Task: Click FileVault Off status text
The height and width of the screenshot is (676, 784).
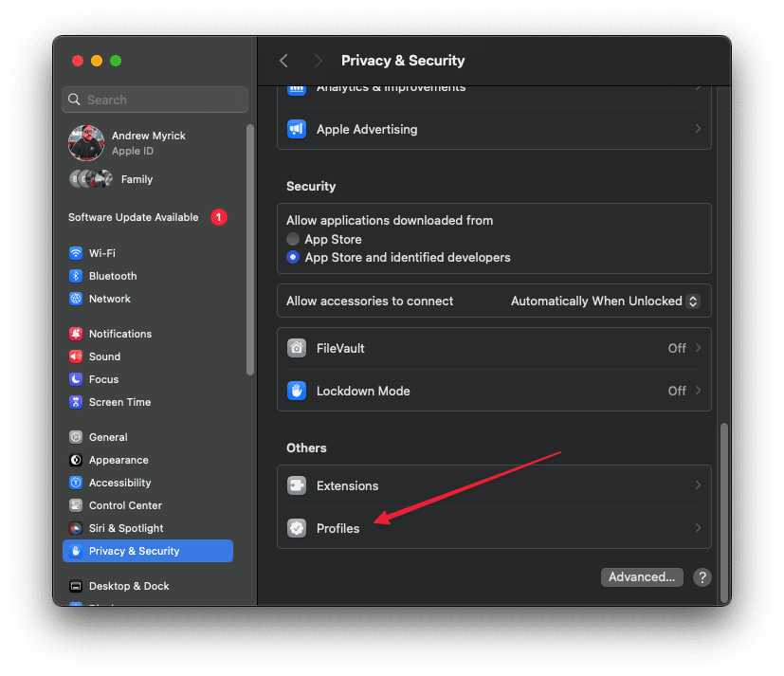Action: 677,348
